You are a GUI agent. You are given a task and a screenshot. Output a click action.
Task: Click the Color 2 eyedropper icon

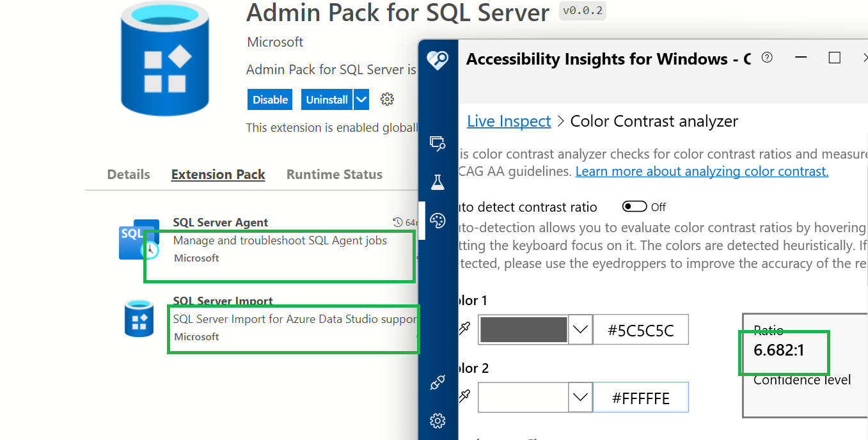pos(465,395)
